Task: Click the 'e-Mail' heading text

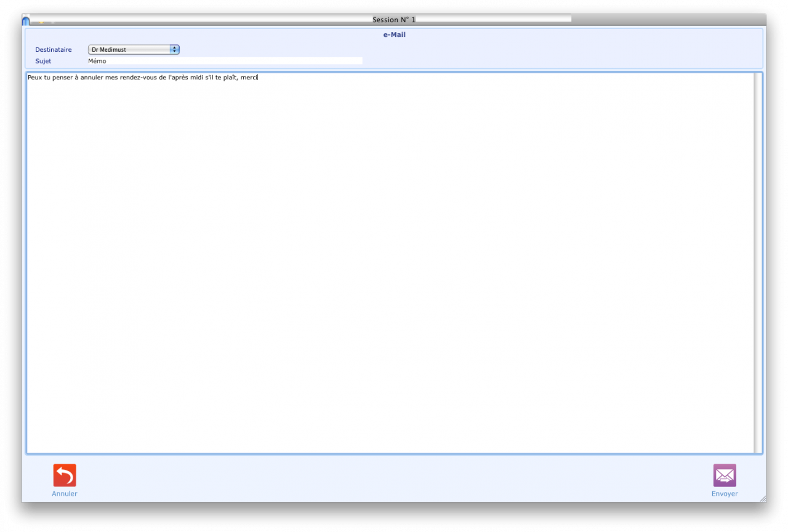Action: (394, 35)
